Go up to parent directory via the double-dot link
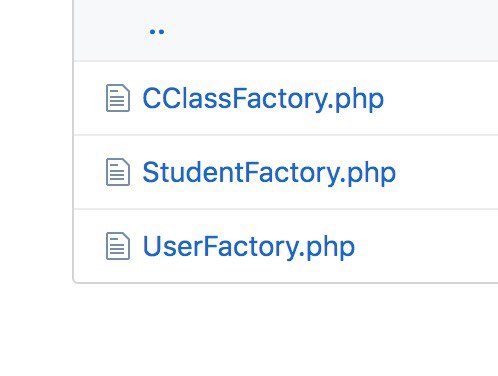 157,32
